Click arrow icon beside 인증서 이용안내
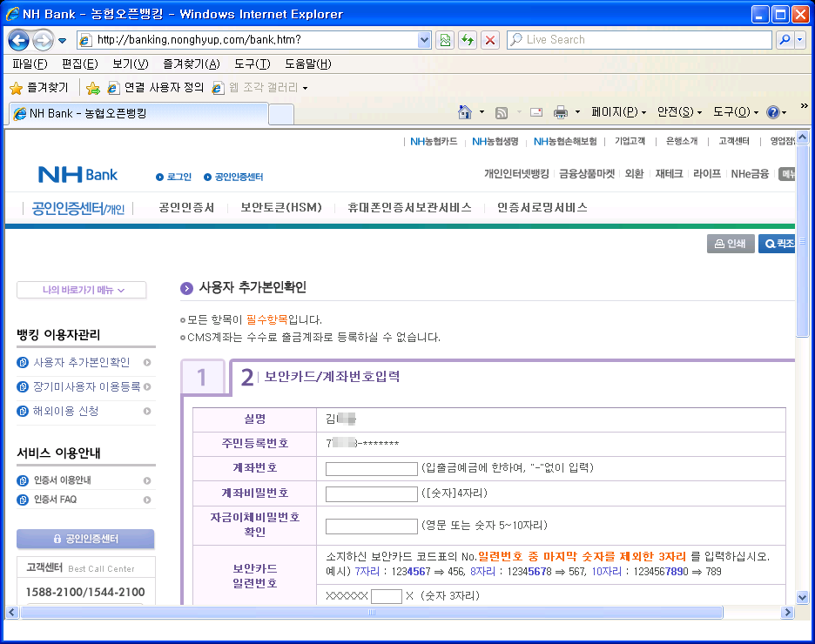 tap(147, 481)
